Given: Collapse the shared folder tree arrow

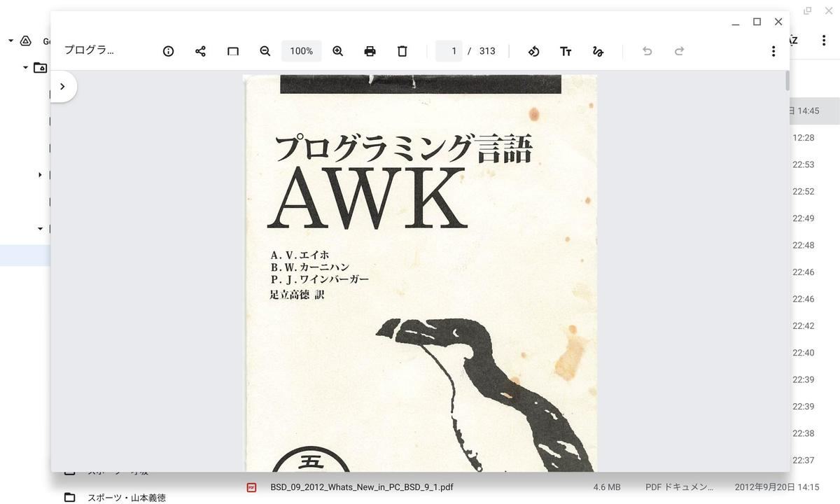Looking at the screenshot, I should click(x=26, y=68).
